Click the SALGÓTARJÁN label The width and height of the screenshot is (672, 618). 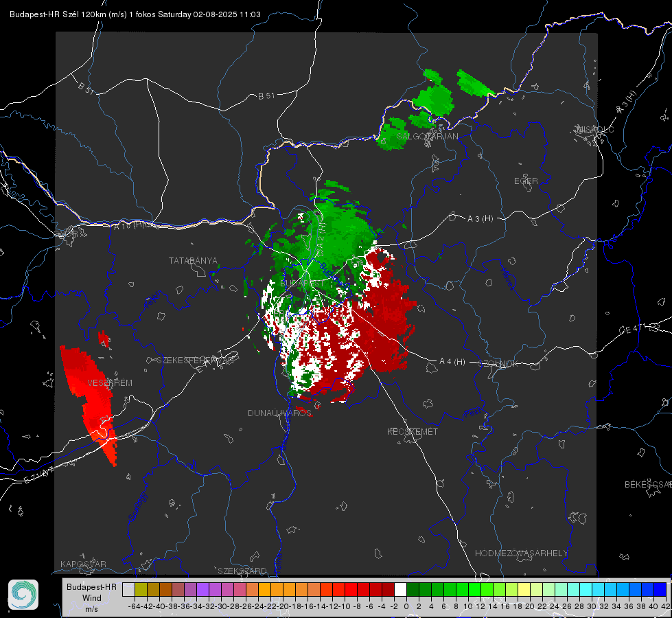click(427, 137)
